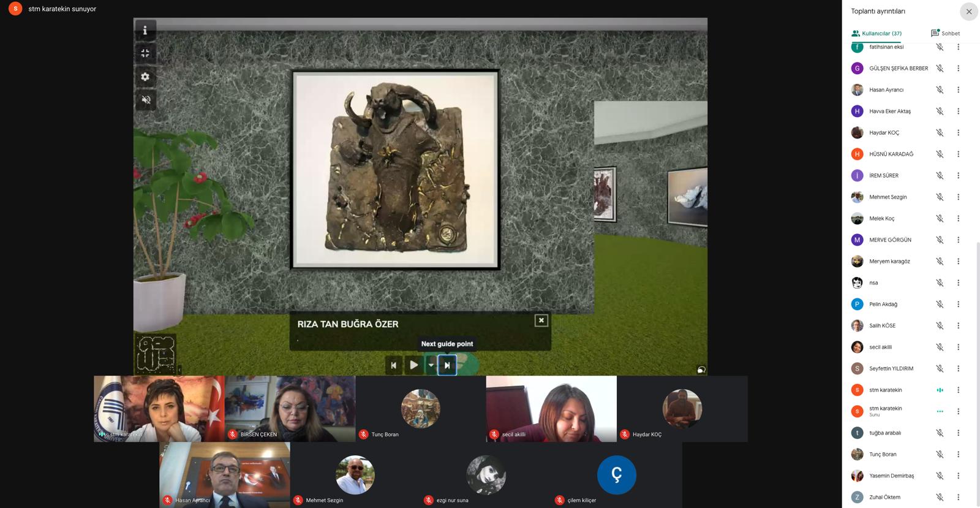
Task: Skip to the next guide point
Action: click(x=447, y=365)
